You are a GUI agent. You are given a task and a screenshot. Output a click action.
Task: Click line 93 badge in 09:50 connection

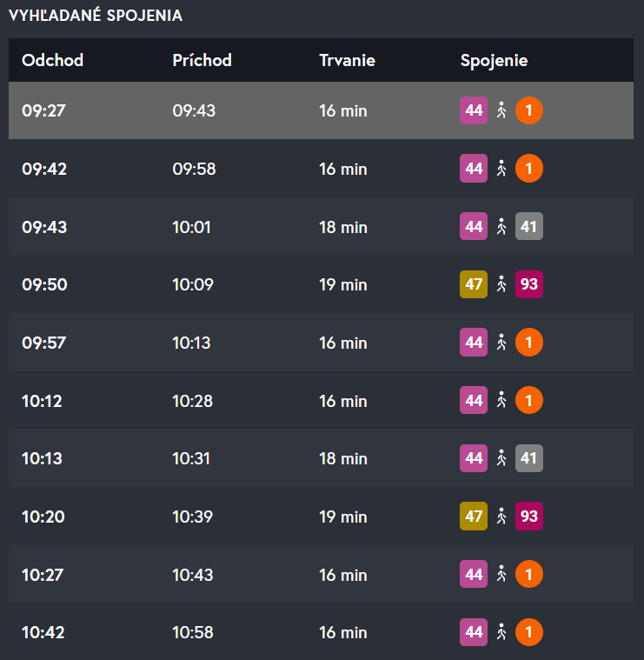[x=528, y=284]
